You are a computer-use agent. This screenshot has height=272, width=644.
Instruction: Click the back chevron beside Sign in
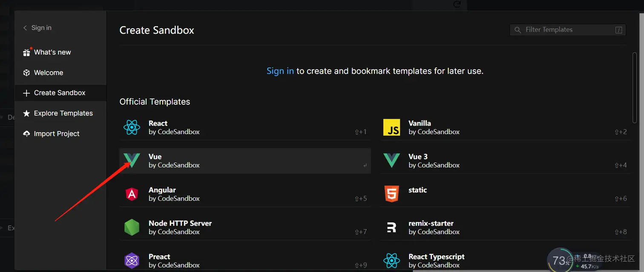[x=25, y=28]
